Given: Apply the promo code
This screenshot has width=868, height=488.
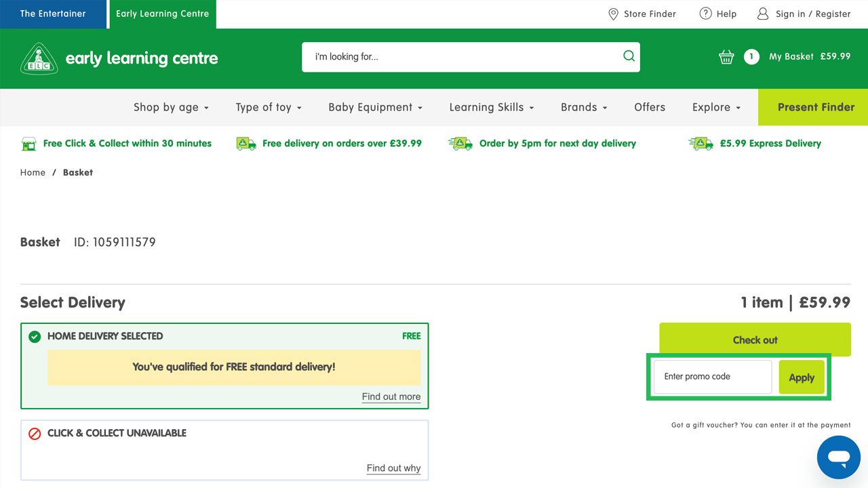Looking at the screenshot, I should [802, 378].
